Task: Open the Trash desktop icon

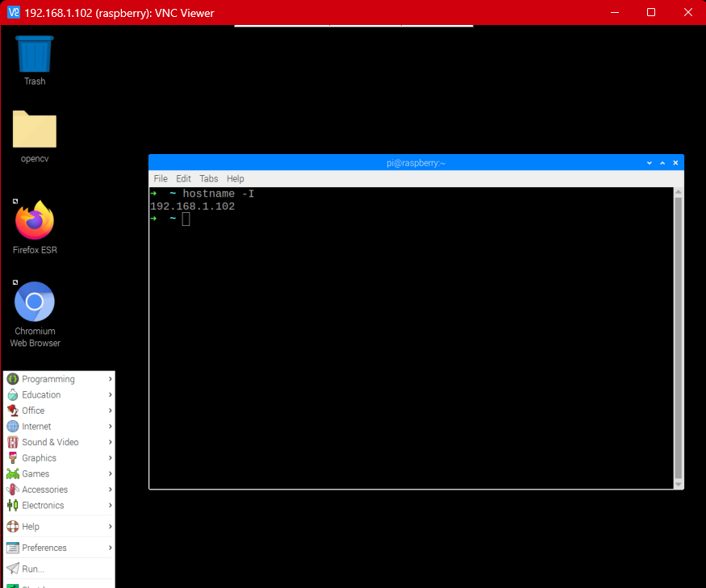Action: coord(35,55)
